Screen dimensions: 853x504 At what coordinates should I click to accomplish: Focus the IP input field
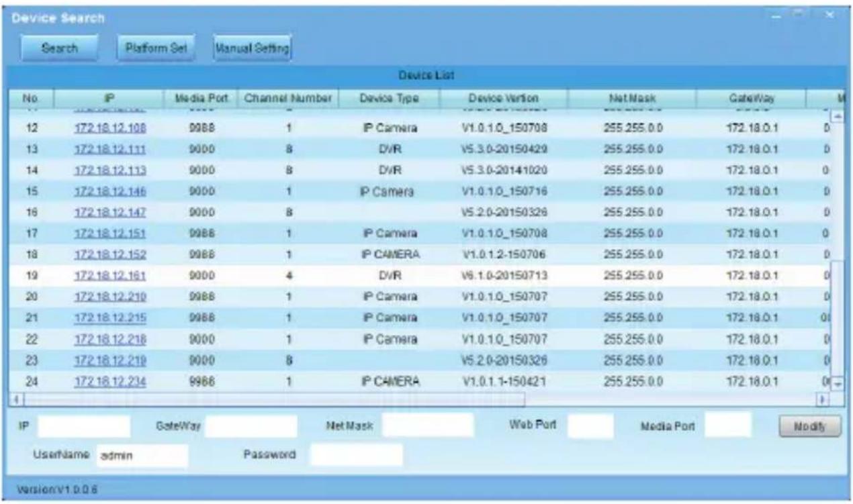[85, 425]
